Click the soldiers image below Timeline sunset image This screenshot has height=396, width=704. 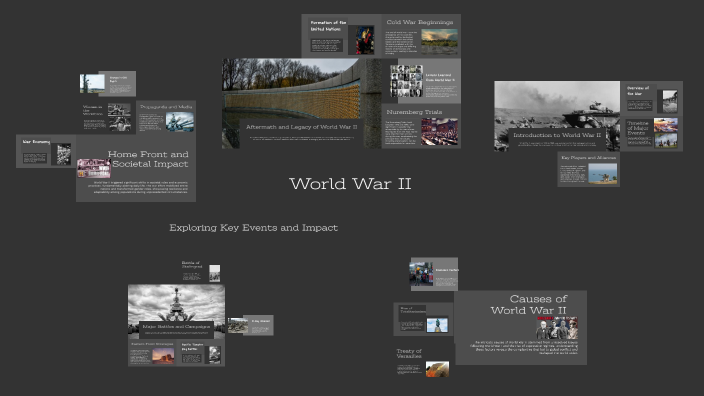(x=666, y=141)
